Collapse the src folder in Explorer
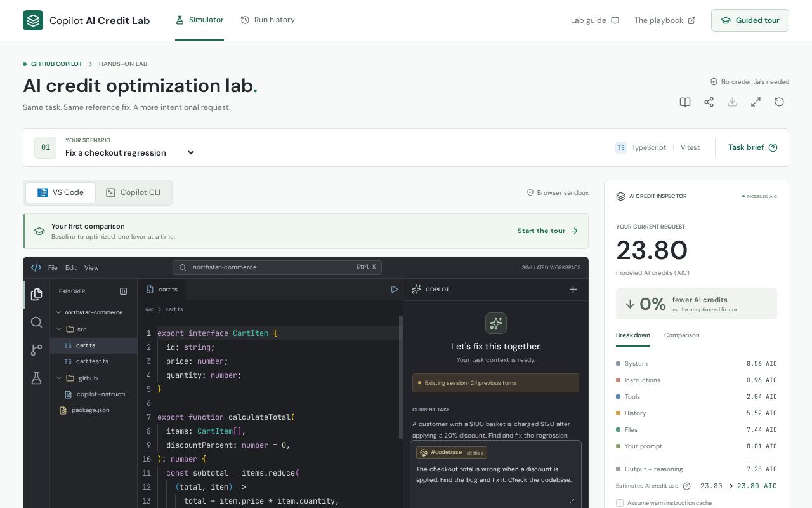812x508 pixels. pyautogui.click(x=93, y=330)
